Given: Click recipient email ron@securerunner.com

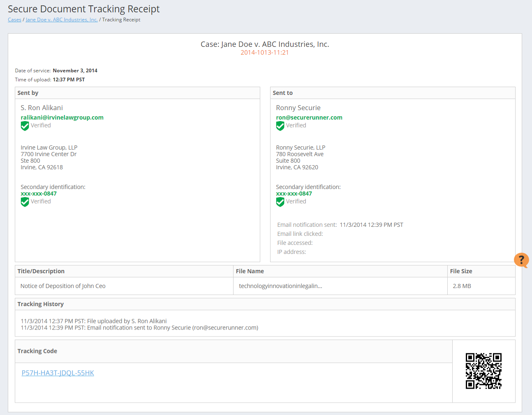Looking at the screenshot, I should (309, 118).
